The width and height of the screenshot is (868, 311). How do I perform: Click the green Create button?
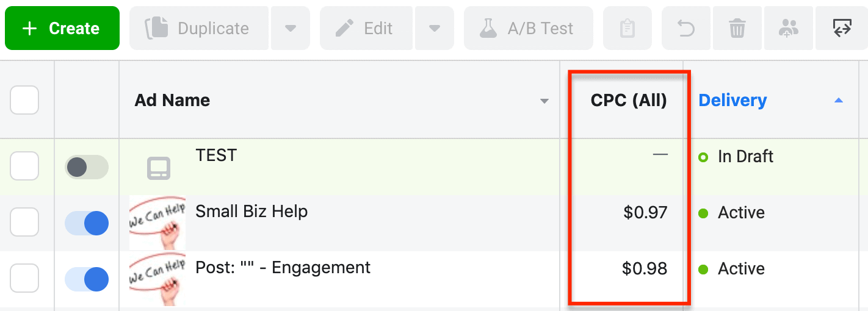point(62,28)
